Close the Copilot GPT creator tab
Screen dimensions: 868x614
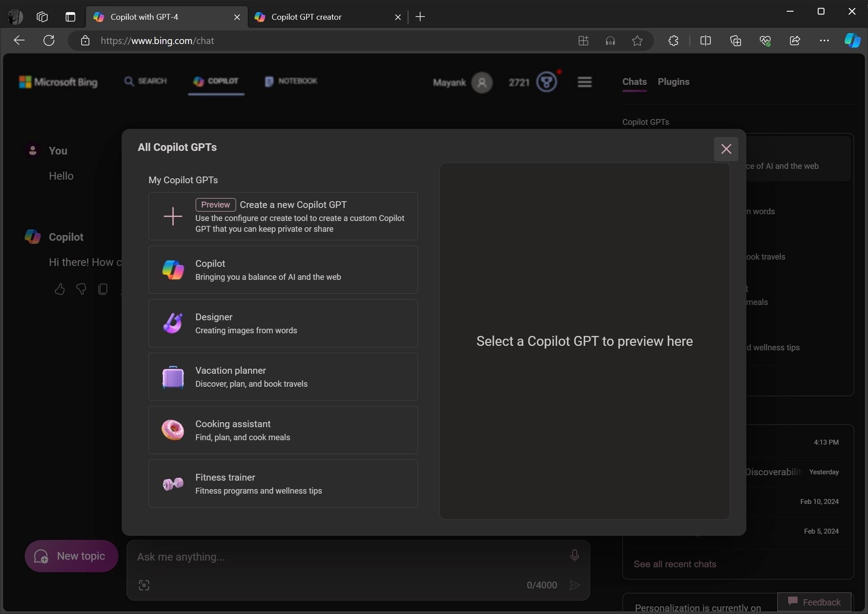tap(398, 17)
